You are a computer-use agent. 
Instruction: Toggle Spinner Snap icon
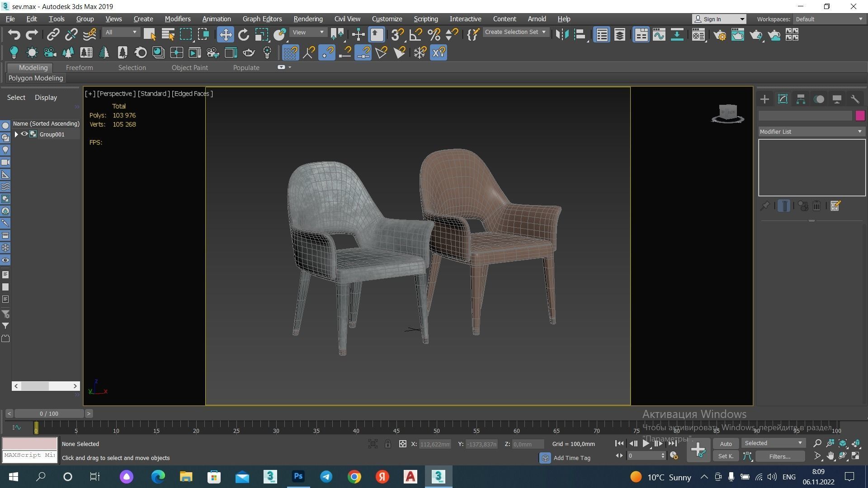[452, 35]
